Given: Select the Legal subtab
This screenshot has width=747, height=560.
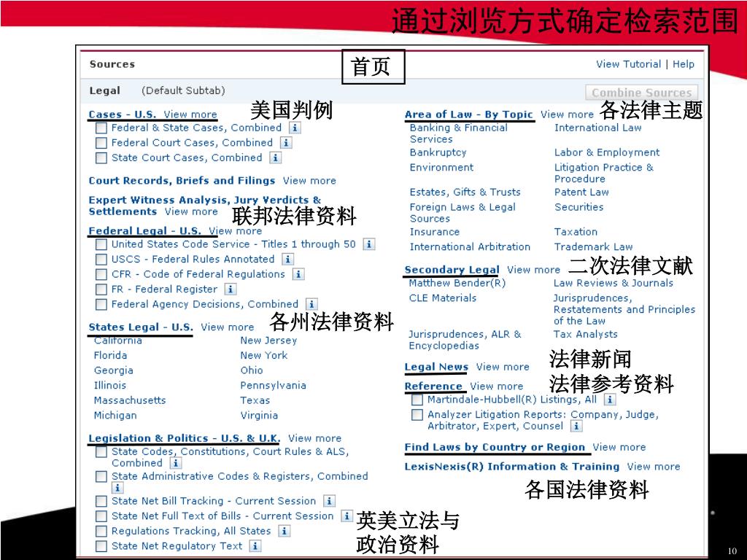Looking at the screenshot, I should (x=105, y=90).
